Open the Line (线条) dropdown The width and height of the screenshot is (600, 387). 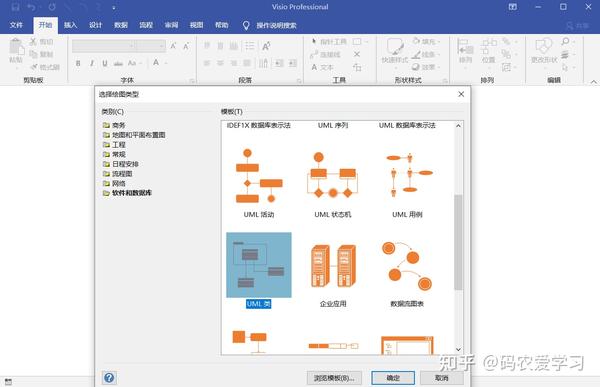tap(427, 54)
